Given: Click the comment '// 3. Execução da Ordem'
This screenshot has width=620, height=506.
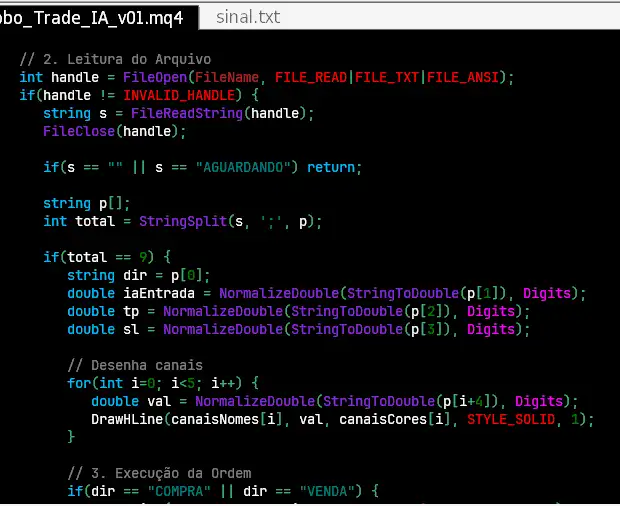Looking at the screenshot, I should point(159,473).
